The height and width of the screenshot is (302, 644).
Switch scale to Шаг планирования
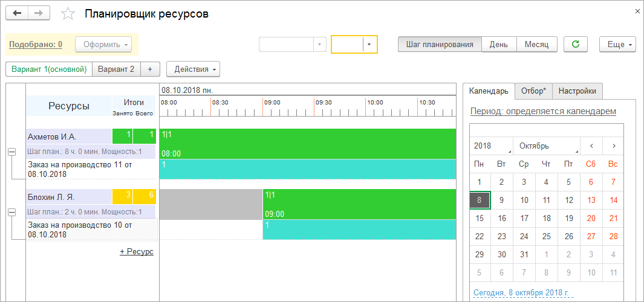[x=440, y=44]
